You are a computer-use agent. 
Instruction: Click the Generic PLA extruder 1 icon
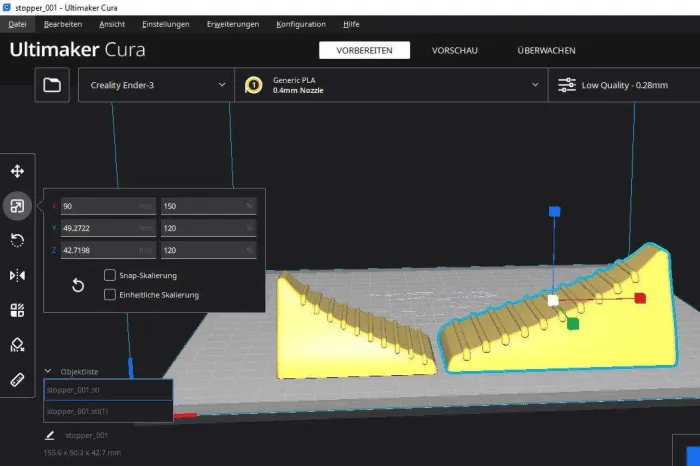click(x=254, y=85)
